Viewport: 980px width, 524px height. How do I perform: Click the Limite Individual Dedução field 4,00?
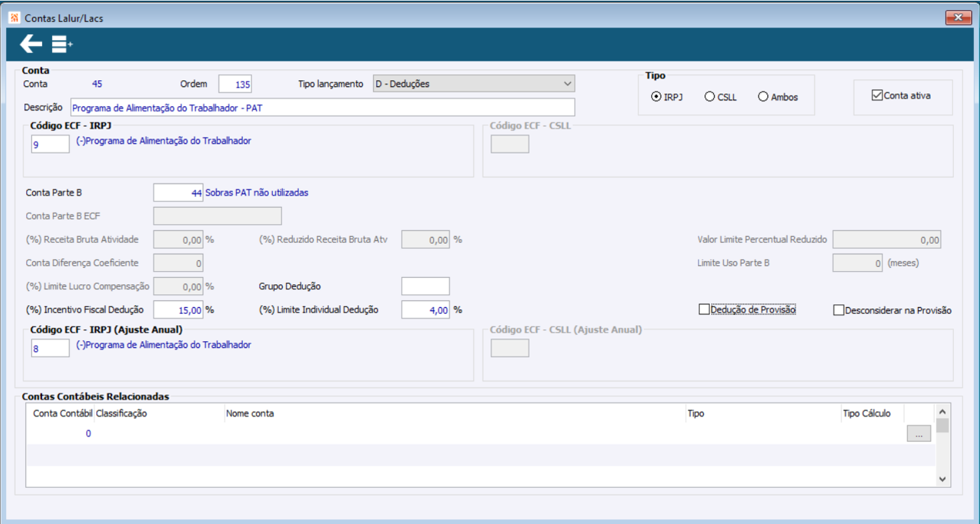coord(426,310)
